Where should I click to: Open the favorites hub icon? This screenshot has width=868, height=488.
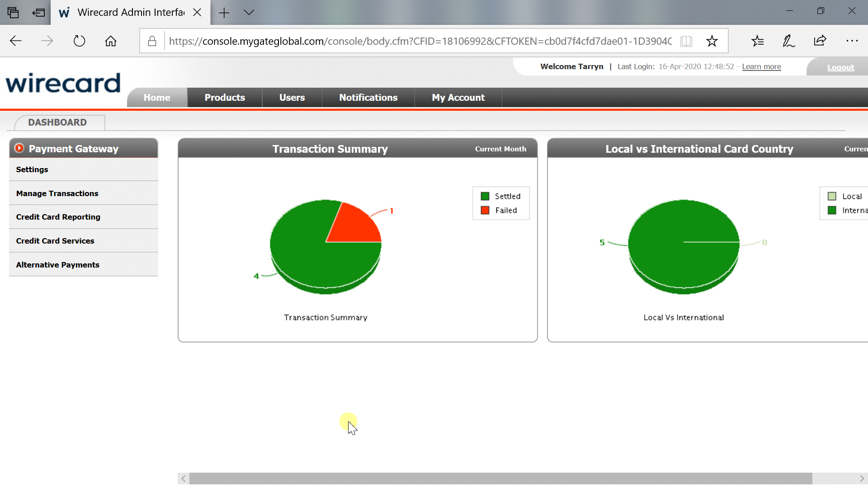click(x=758, y=41)
